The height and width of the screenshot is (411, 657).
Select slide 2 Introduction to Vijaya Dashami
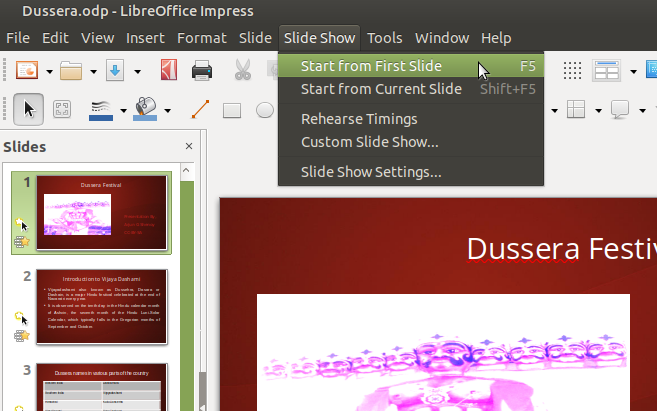click(x=102, y=307)
